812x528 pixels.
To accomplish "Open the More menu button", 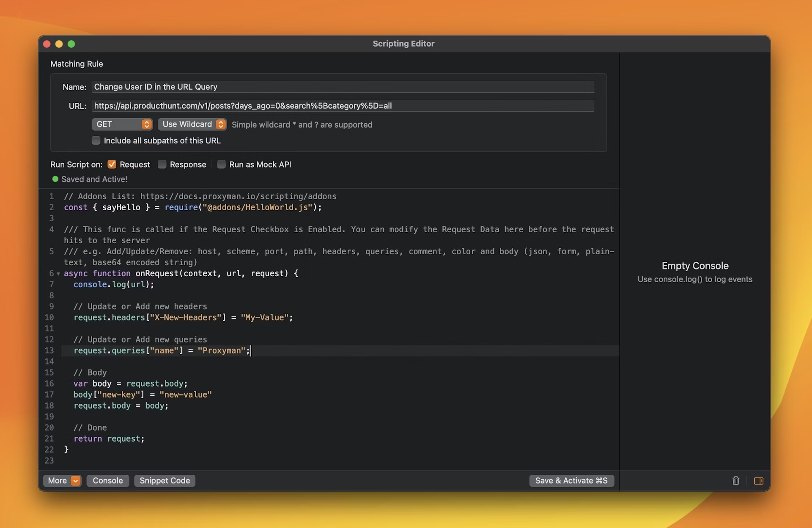I will tap(58, 481).
